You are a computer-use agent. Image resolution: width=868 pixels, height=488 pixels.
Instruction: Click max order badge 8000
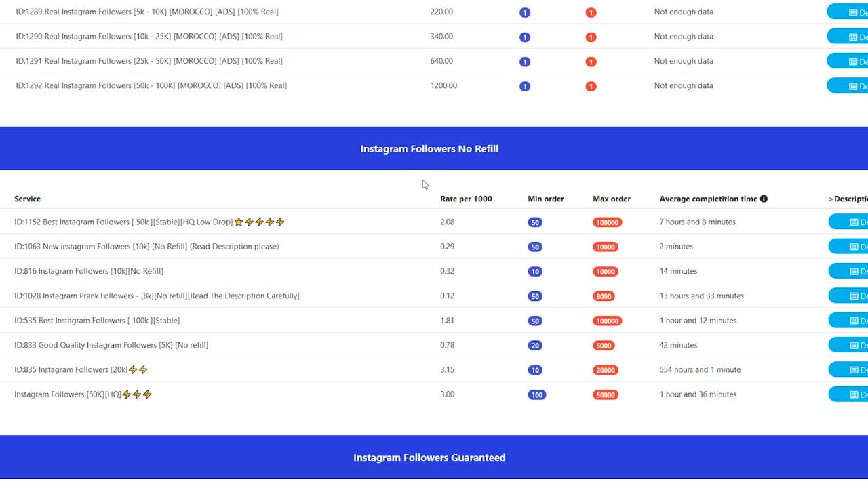[604, 296]
